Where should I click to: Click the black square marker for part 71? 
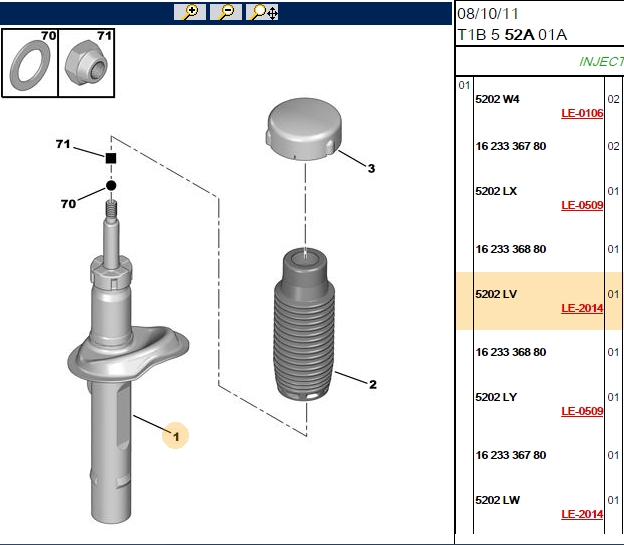(x=111, y=158)
